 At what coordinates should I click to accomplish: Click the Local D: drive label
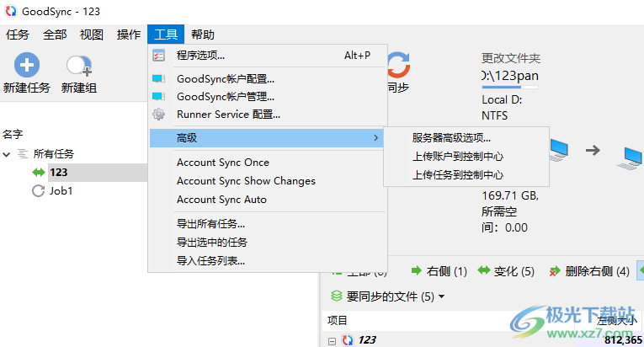tap(502, 100)
